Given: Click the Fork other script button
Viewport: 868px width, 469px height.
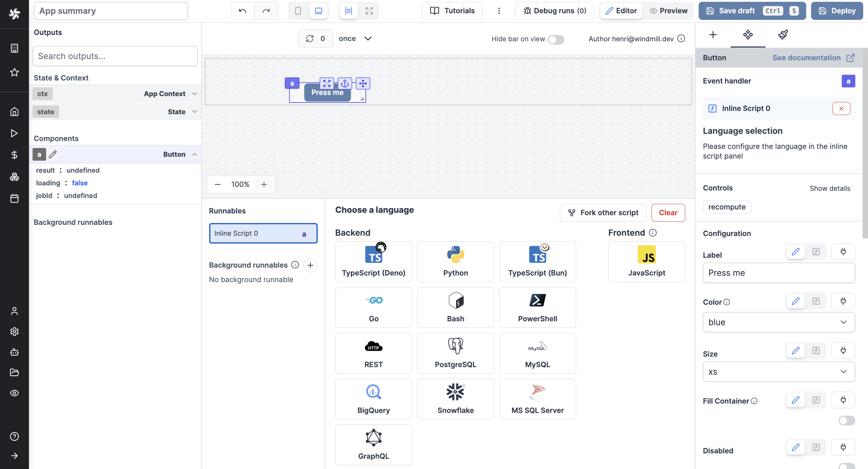Looking at the screenshot, I should (x=603, y=212).
